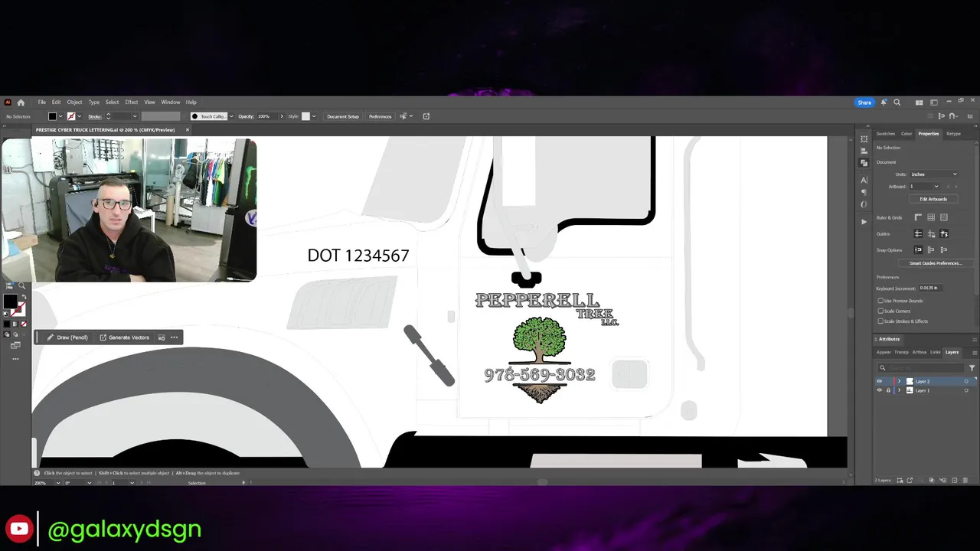Screen dimensions: 980x551
Task: Reset default fill and stroke icon
Action: (5, 314)
